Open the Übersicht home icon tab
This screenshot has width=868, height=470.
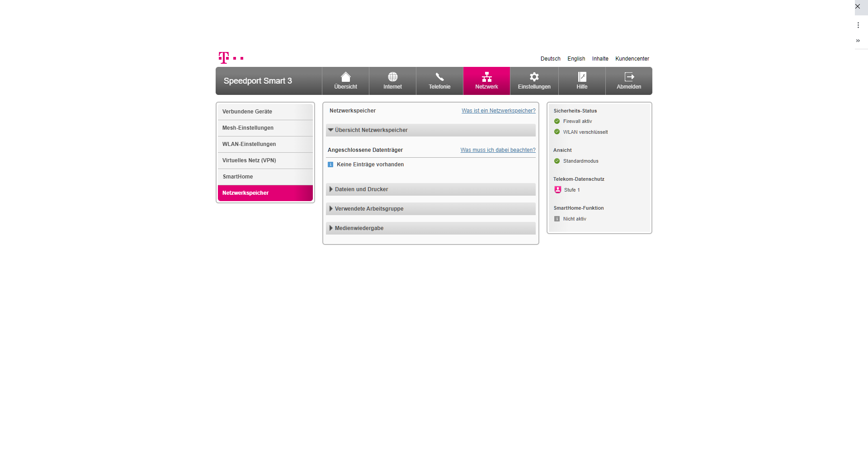[x=345, y=81]
